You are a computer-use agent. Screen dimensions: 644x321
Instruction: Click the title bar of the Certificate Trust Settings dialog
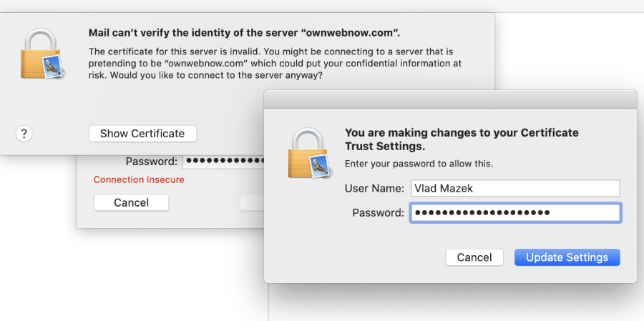(x=451, y=99)
